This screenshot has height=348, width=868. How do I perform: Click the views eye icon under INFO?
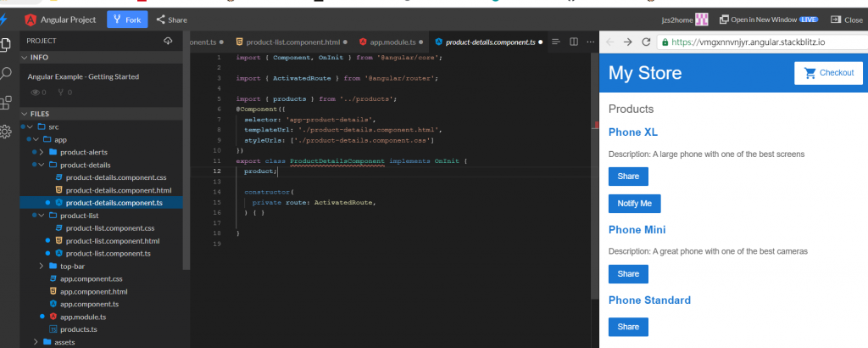(36, 93)
